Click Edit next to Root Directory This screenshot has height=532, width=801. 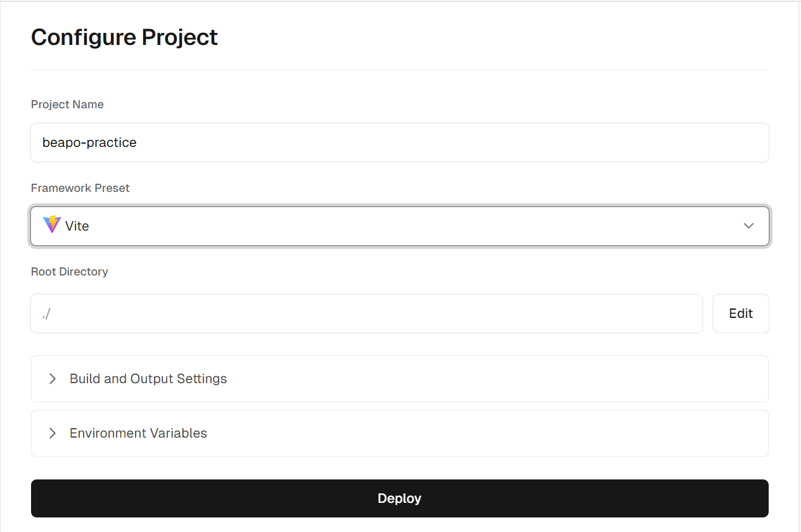click(740, 313)
